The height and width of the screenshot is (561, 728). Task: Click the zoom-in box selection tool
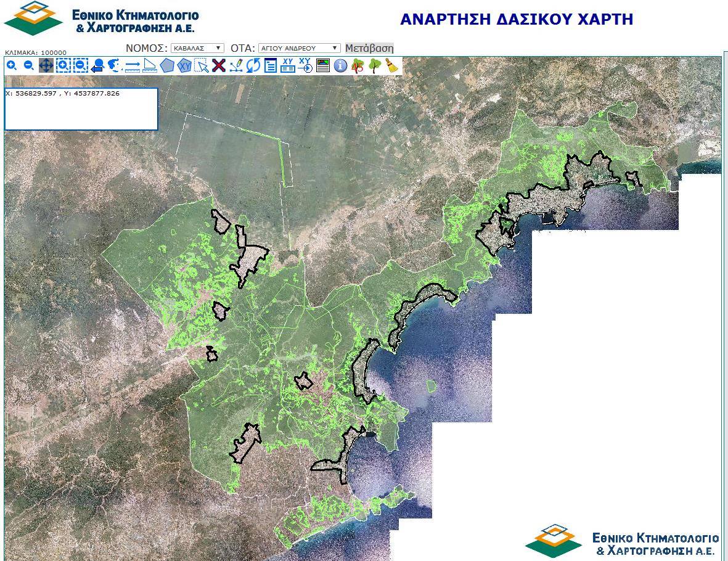pyautogui.click(x=63, y=65)
